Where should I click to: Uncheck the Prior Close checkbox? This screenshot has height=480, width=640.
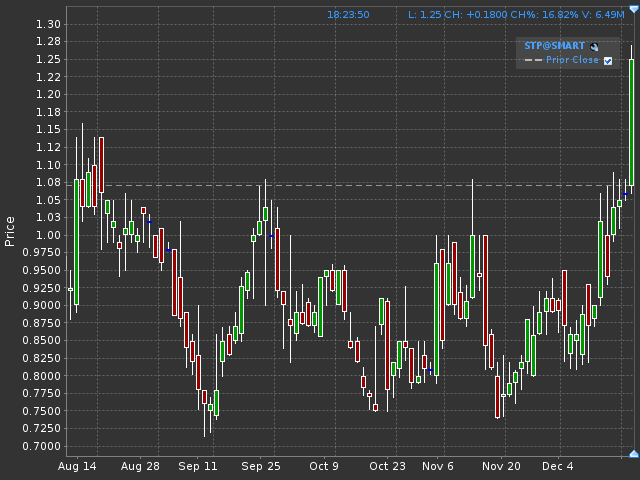click(608, 61)
